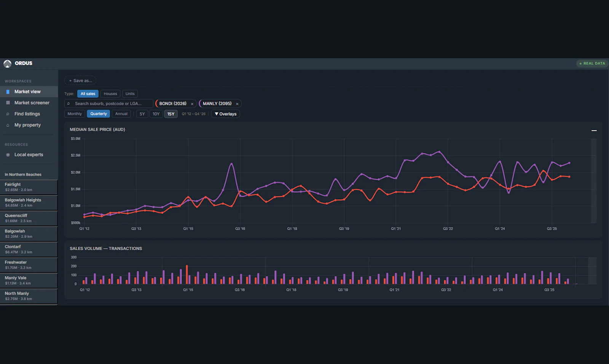
Task: Open Market screener workspace
Action: [29, 103]
